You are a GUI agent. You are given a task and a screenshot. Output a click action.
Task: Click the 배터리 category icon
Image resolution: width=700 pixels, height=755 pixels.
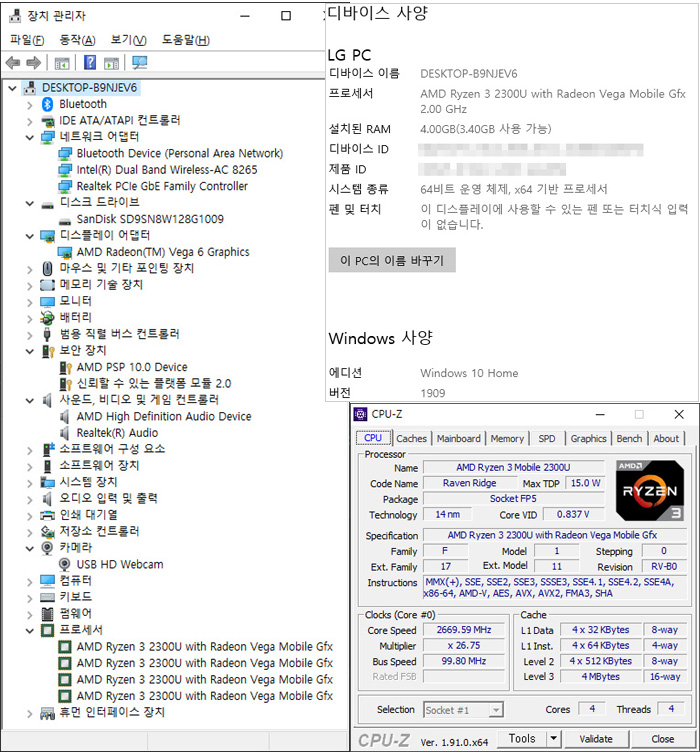(x=47, y=318)
